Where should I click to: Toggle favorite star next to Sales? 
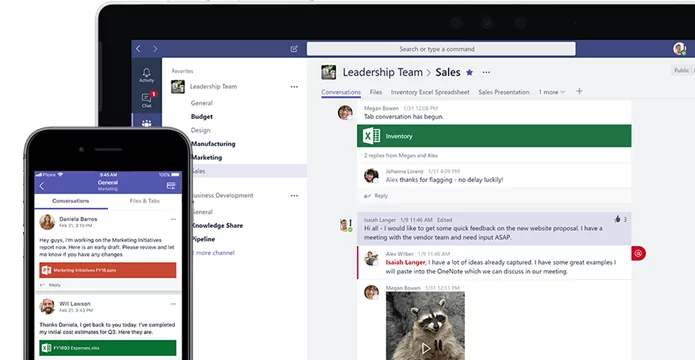coord(469,72)
